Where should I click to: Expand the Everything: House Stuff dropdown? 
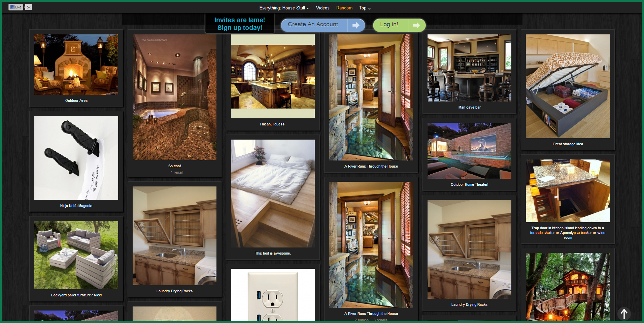284,8
